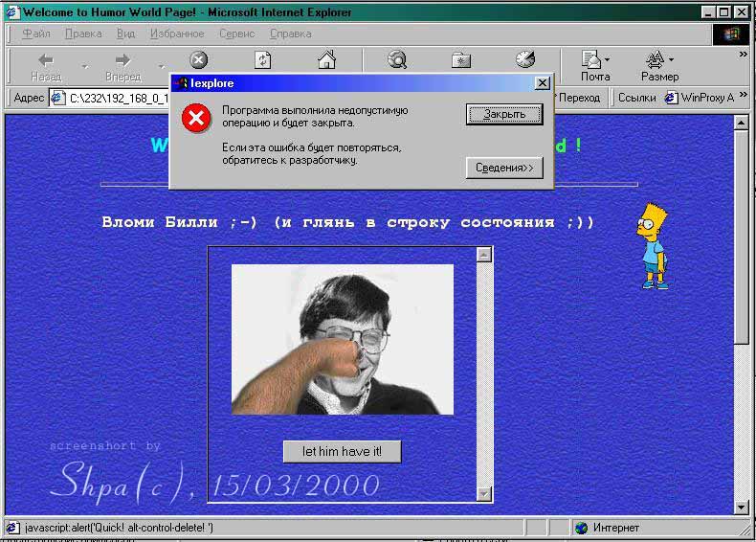The height and width of the screenshot is (542, 756).
Task: Click the main page scrollbar thumb
Action: click(x=741, y=237)
